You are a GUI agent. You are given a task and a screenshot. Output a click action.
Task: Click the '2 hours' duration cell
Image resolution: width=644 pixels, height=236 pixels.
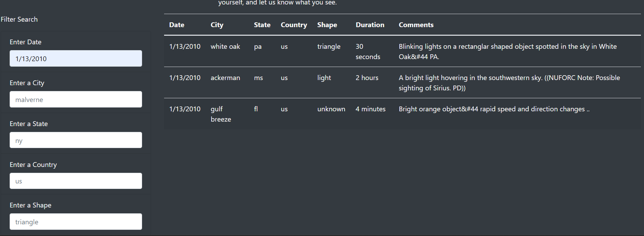tap(367, 78)
